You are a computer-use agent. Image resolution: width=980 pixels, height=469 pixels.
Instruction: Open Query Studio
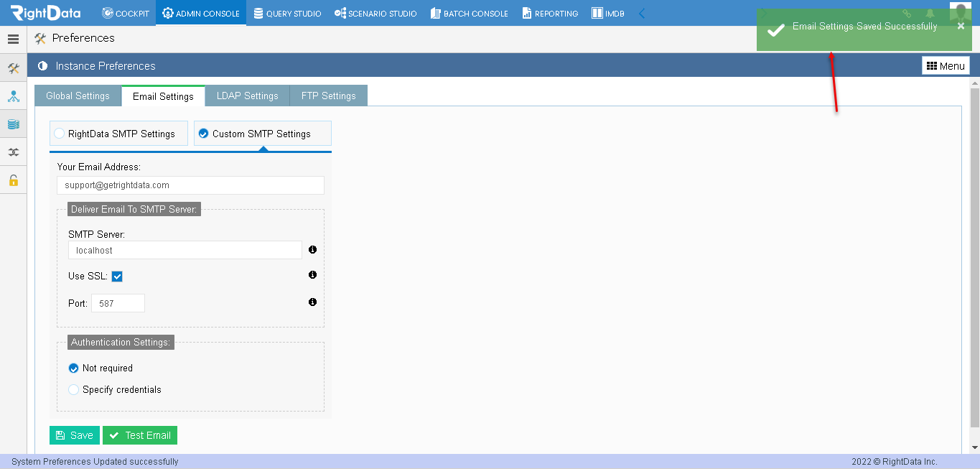(287, 13)
